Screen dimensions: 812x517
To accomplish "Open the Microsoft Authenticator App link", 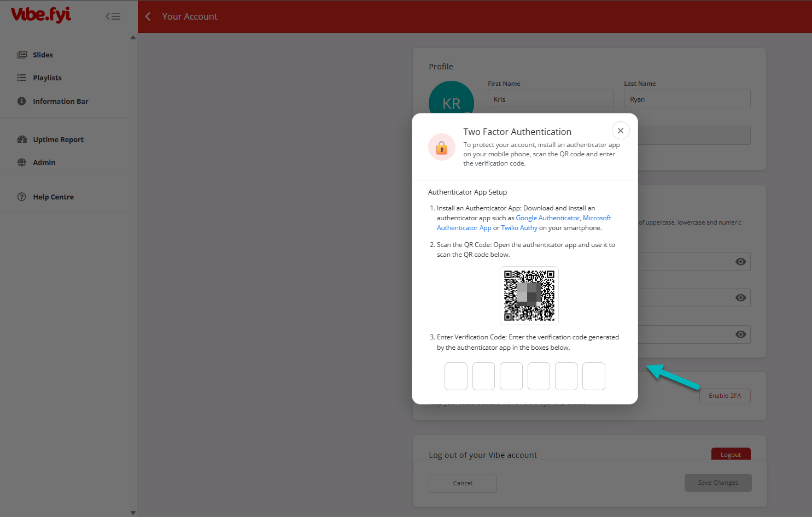I will click(464, 228).
